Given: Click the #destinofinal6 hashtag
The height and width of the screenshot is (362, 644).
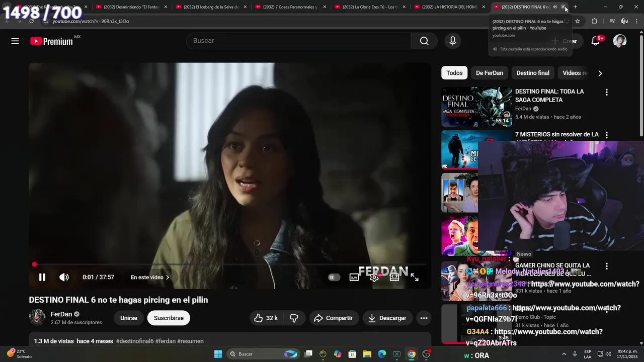Looking at the screenshot, I should tap(135, 341).
